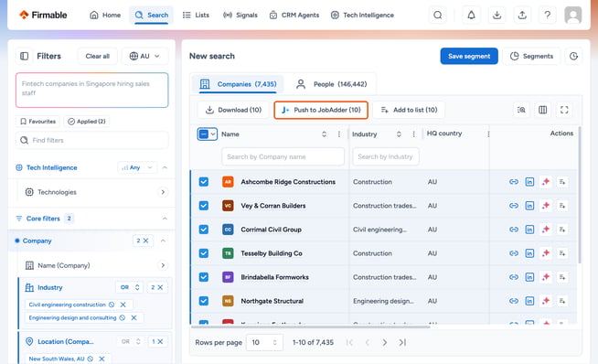
Task: Jump to last results page
Action: click(402, 342)
